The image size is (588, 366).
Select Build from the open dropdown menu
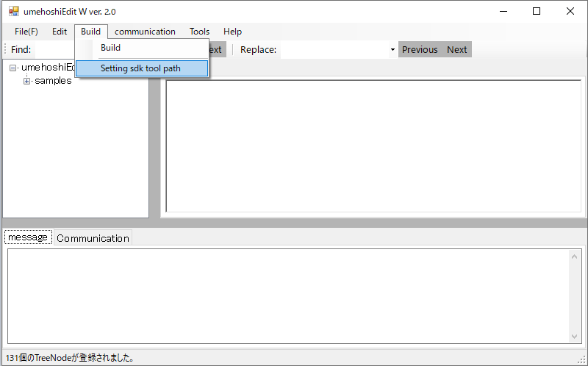coord(110,48)
